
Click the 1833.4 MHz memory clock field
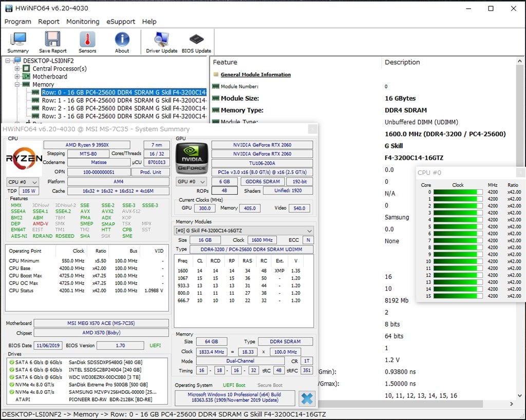click(211, 352)
